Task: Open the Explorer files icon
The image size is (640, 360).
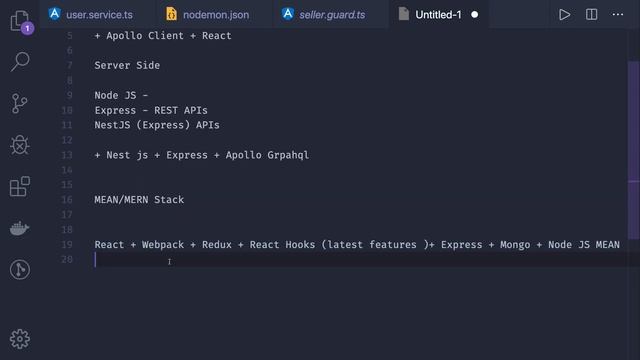Action: [19, 20]
